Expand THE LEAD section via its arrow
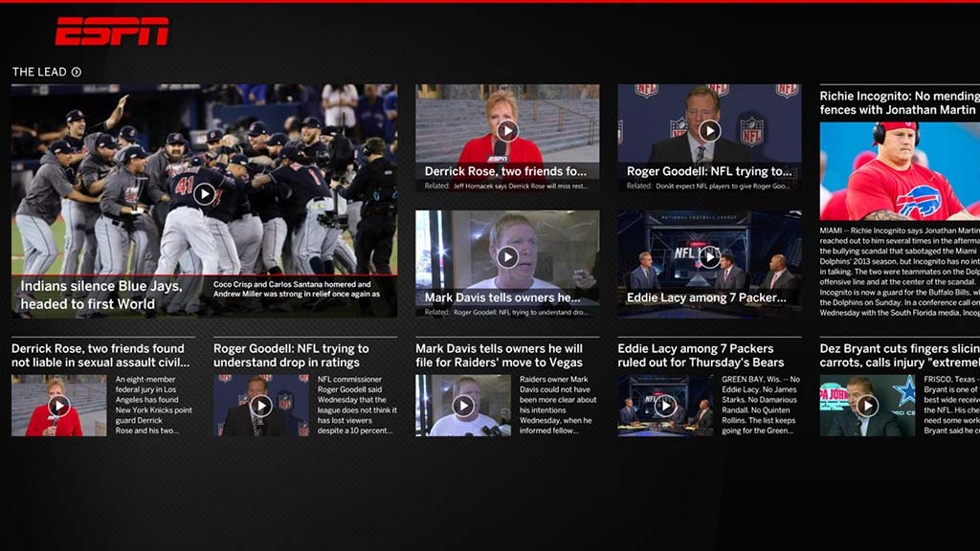The height and width of the screenshot is (551, 980). coord(76,71)
